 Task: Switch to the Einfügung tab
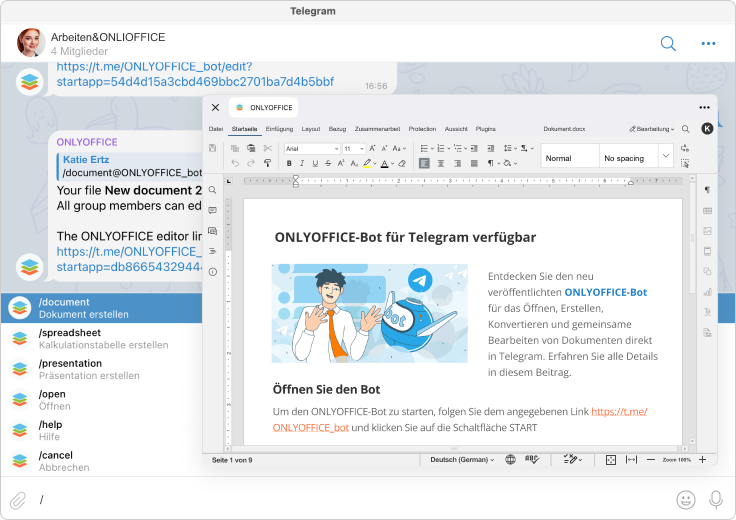coord(279,129)
